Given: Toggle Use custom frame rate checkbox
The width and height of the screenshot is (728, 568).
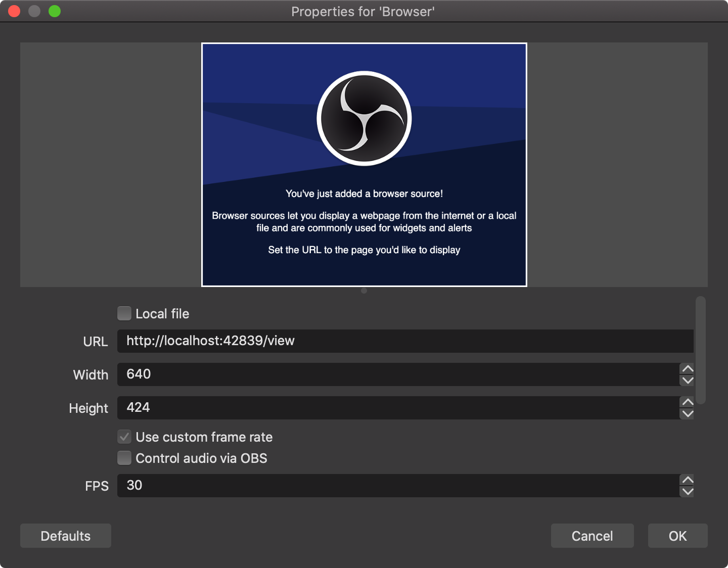Looking at the screenshot, I should [124, 437].
